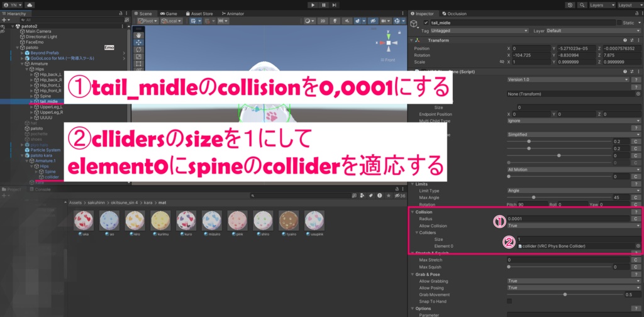Select tail_midle in Hierarchy
The image size is (644, 317).
click(x=48, y=101)
